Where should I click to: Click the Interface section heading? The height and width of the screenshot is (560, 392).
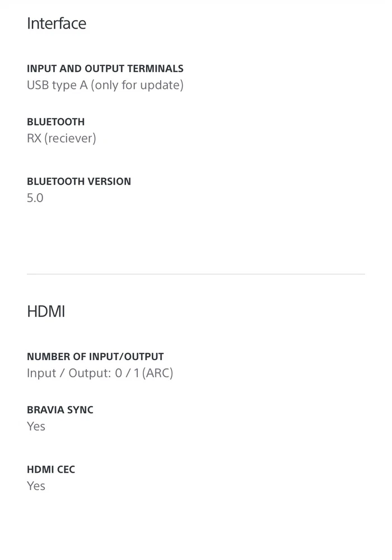tap(57, 24)
